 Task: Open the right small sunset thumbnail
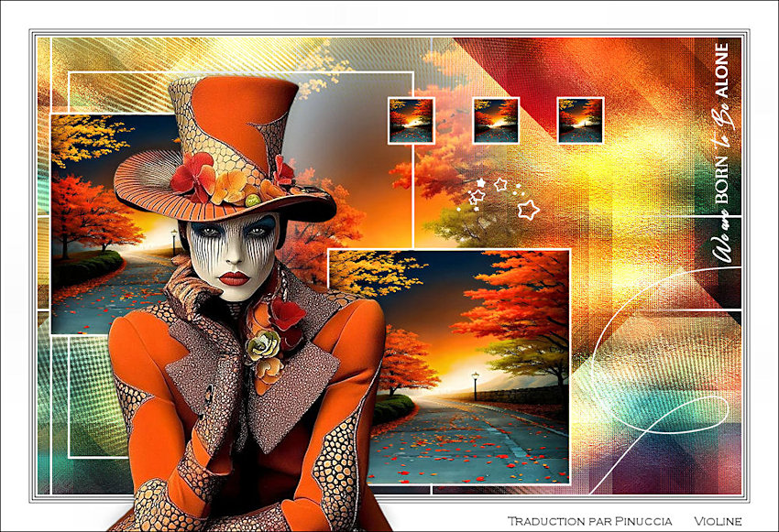tap(580, 120)
